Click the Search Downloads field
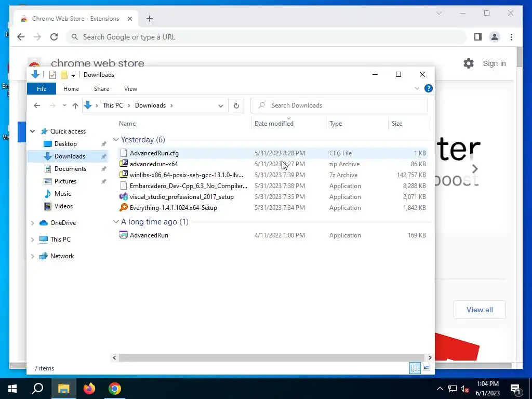Viewport: 532px width, 399px height. click(x=339, y=105)
